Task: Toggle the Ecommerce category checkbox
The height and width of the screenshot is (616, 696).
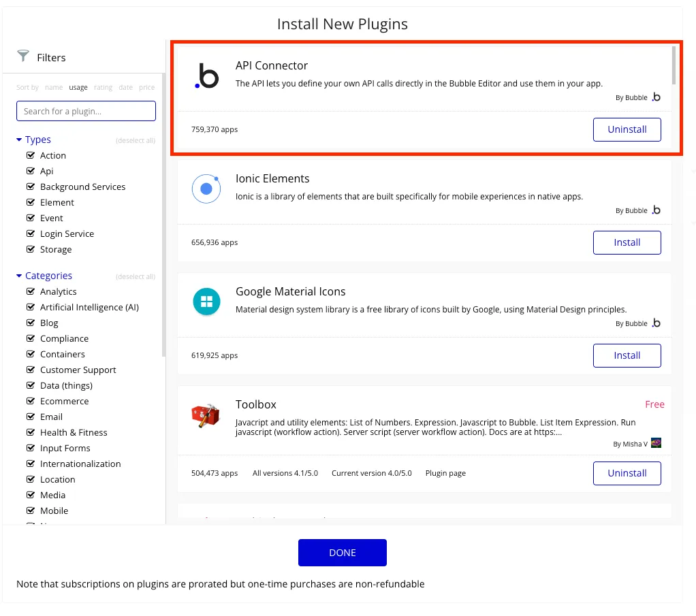Action: [x=31, y=401]
